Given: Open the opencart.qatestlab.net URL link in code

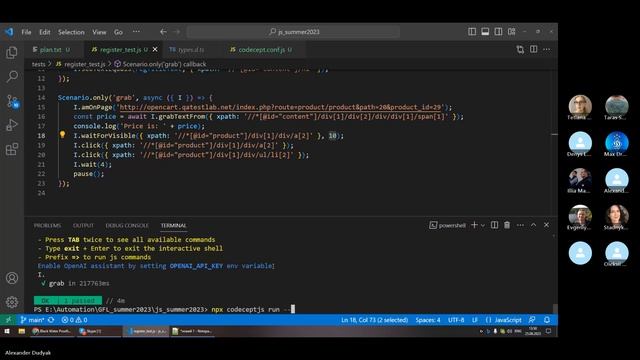Looking at the screenshot, I should coord(280,107).
